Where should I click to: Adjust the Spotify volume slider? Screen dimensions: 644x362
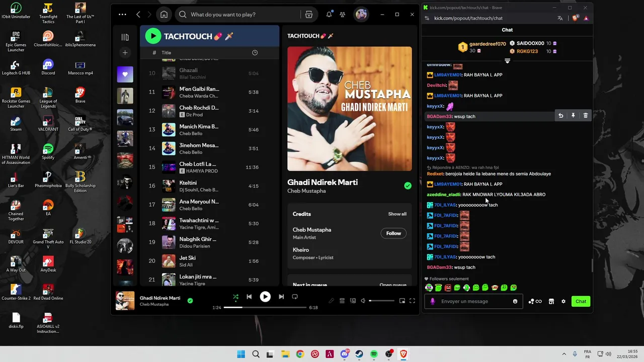[x=382, y=301]
